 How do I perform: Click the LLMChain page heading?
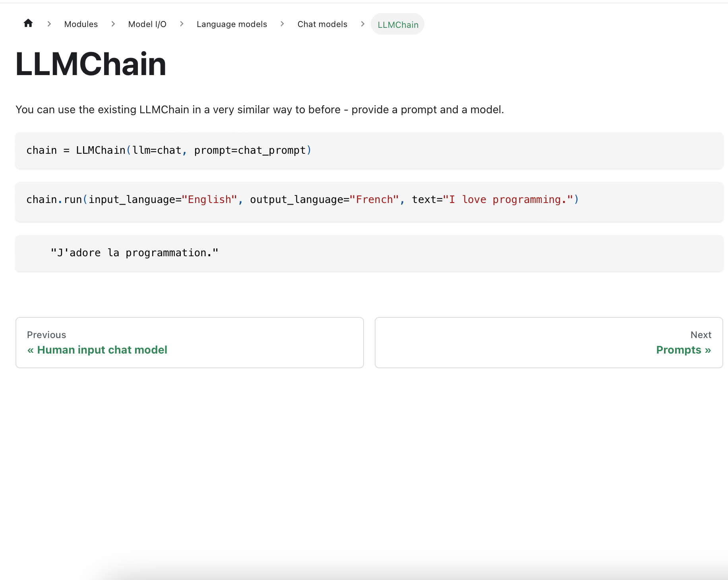coord(91,64)
